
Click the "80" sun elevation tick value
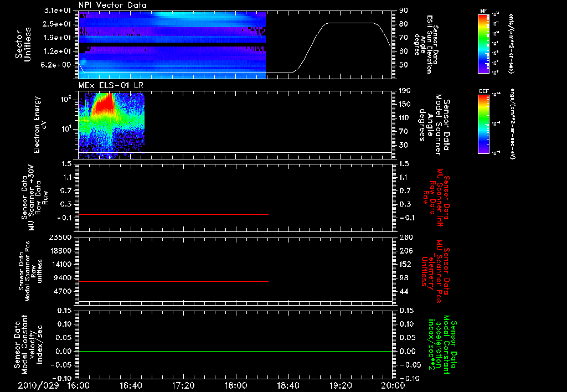coord(403,24)
